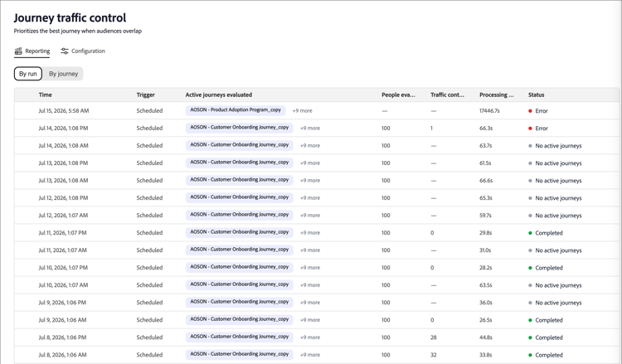Click Completed status in Jul 11 1:07 PM row
Viewport: 622px width, 364px height.
546,233
